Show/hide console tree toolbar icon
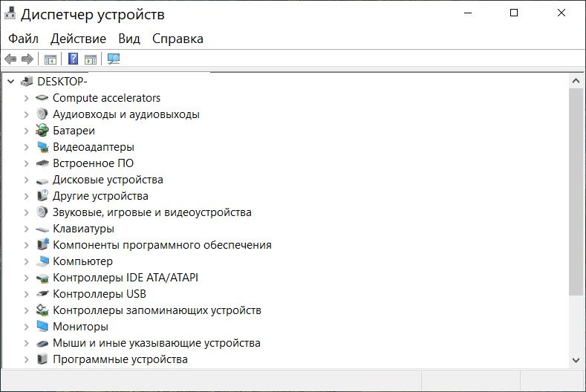Screen dimensions: 586x392 [x=50, y=59]
